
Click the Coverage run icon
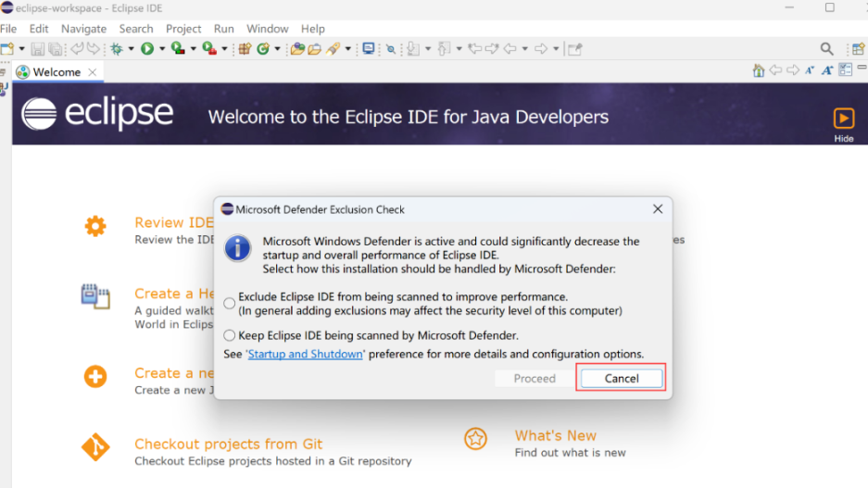pyautogui.click(x=178, y=49)
